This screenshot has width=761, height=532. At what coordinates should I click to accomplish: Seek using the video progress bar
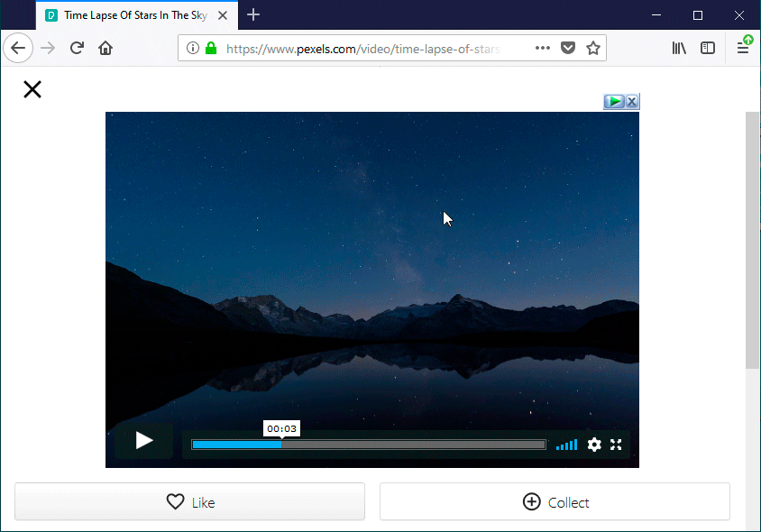tap(368, 444)
